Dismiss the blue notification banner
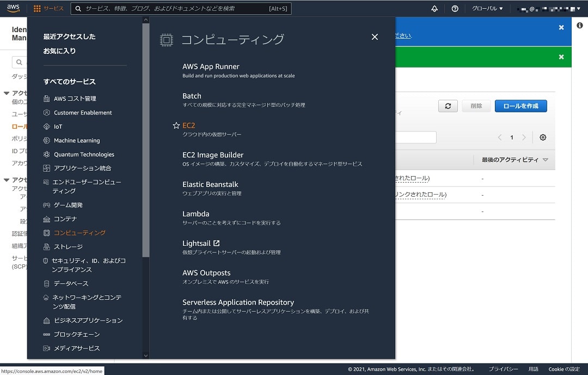588x375 pixels. pyautogui.click(x=561, y=27)
